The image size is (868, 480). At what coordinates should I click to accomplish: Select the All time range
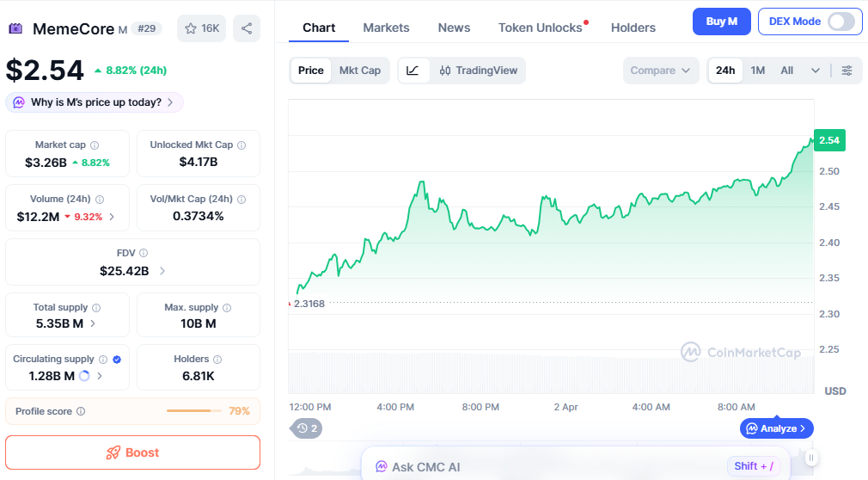coord(786,71)
